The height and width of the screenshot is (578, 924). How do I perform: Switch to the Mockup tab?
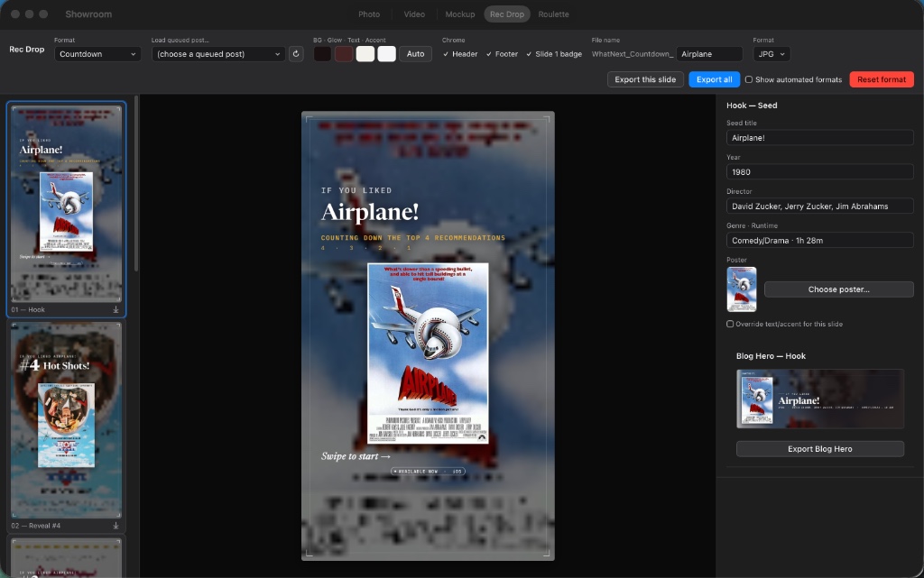[x=459, y=14]
